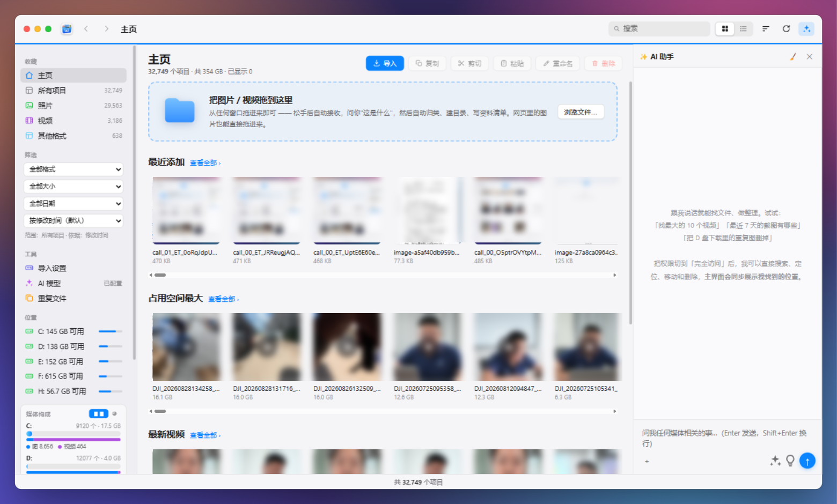
Task: Click the app logo icon in title bar
Action: (x=67, y=29)
